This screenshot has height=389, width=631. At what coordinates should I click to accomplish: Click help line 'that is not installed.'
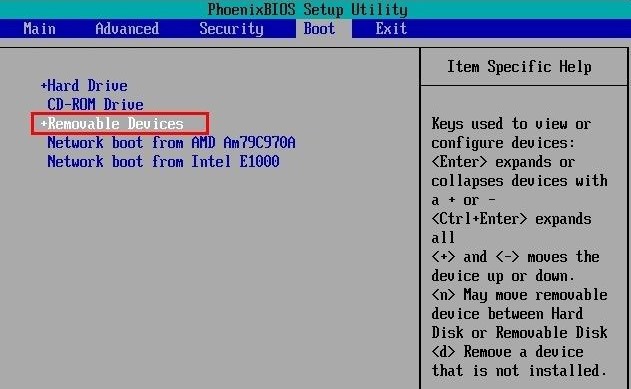[x=520, y=370]
